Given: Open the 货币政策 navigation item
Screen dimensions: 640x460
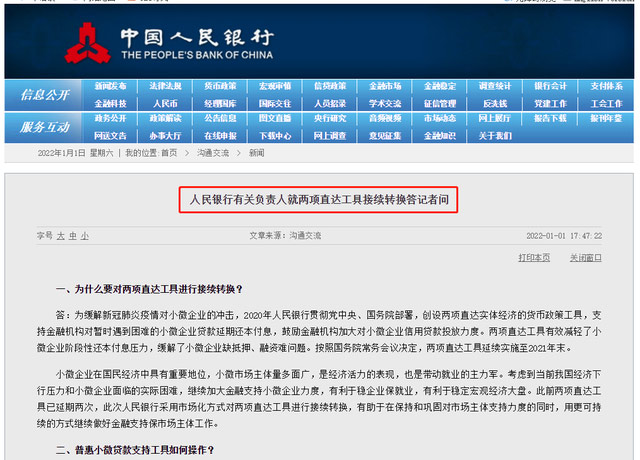Looking at the screenshot, I should click(x=220, y=87).
